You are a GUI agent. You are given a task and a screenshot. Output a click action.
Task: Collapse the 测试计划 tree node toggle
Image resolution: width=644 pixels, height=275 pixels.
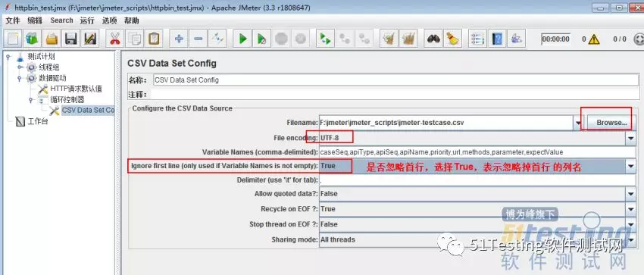[8, 57]
